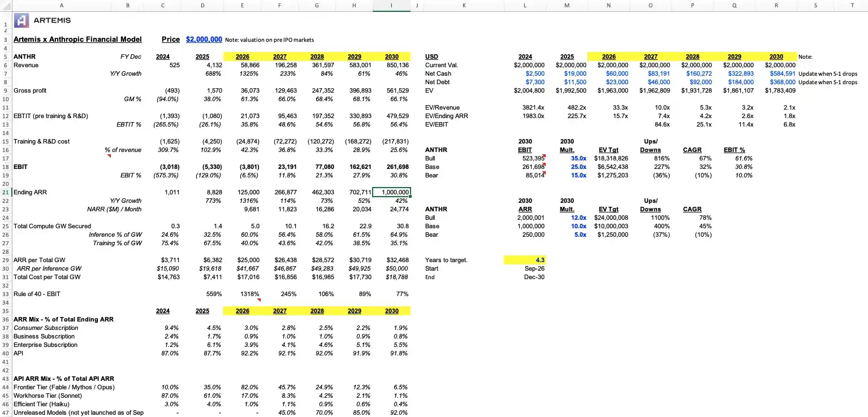Select column T header
The height and width of the screenshot is (417, 868).
pyautogui.click(x=852, y=5)
